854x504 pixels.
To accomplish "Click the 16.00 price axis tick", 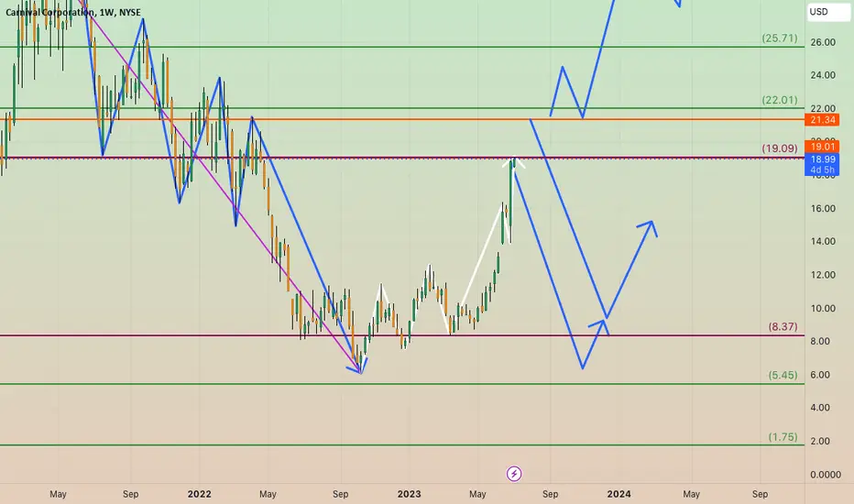I will (x=823, y=209).
